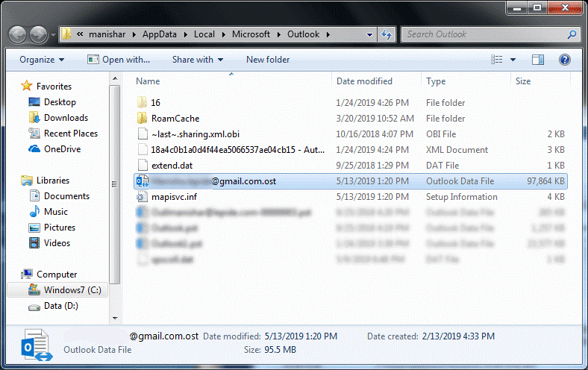Select the Microsoft breadcrumb segment
Image resolution: width=588 pixels, height=370 pixels.
coord(251,34)
